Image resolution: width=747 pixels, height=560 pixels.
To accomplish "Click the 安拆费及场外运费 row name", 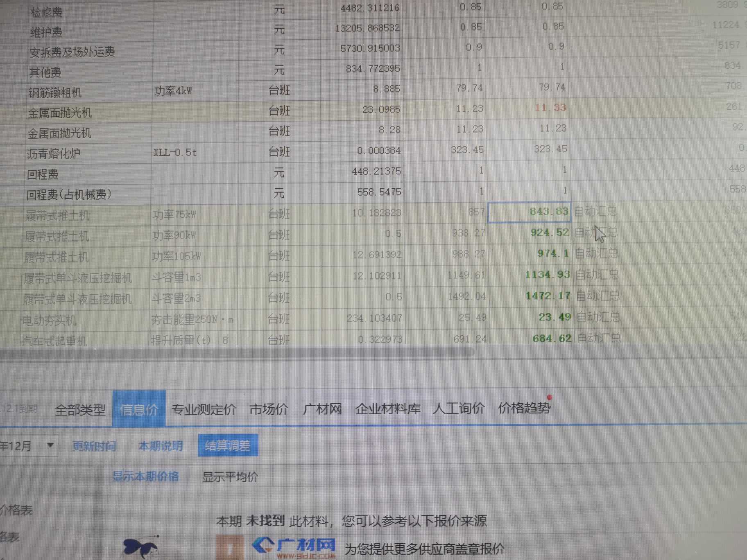I will tap(72, 52).
